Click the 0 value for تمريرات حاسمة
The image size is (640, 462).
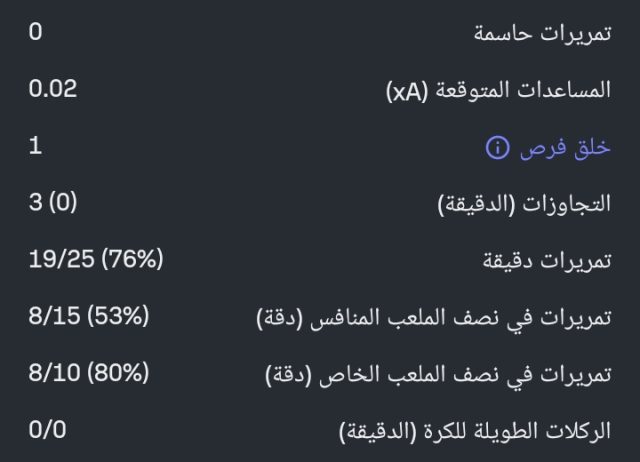pyautogui.click(x=36, y=32)
